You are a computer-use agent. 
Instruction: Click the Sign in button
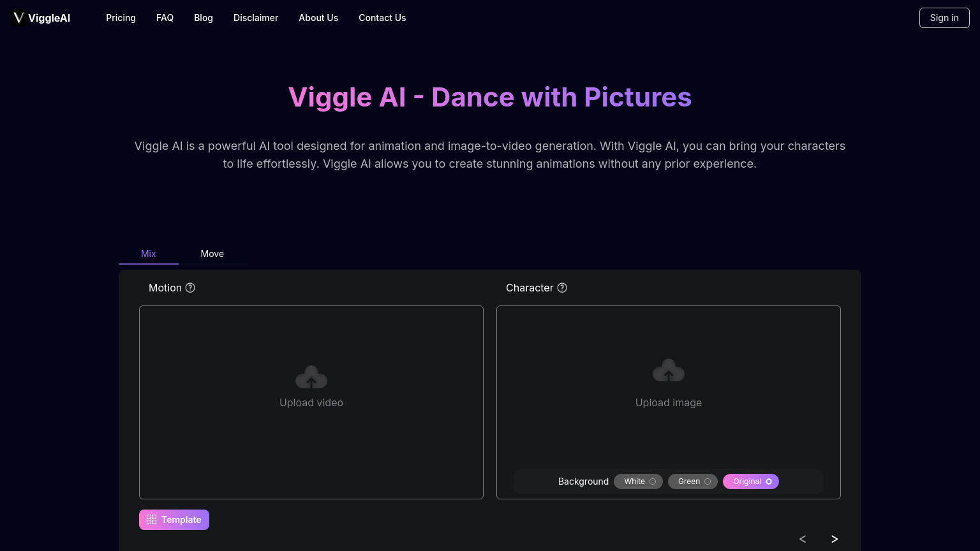click(x=944, y=18)
